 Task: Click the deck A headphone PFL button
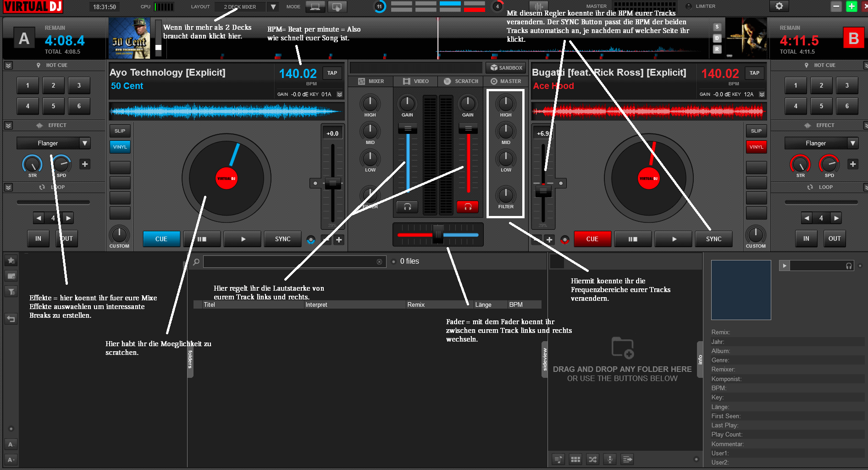(x=407, y=207)
